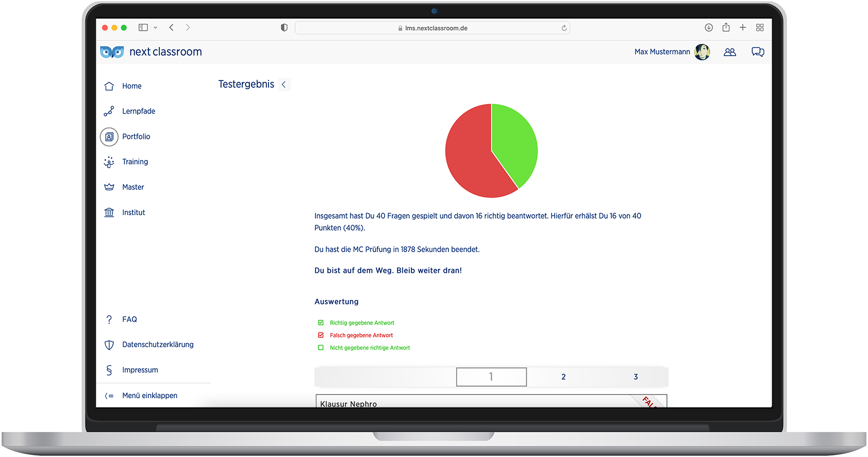Go to results page 3
This screenshot has height=457, width=868.
click(636, 377)
